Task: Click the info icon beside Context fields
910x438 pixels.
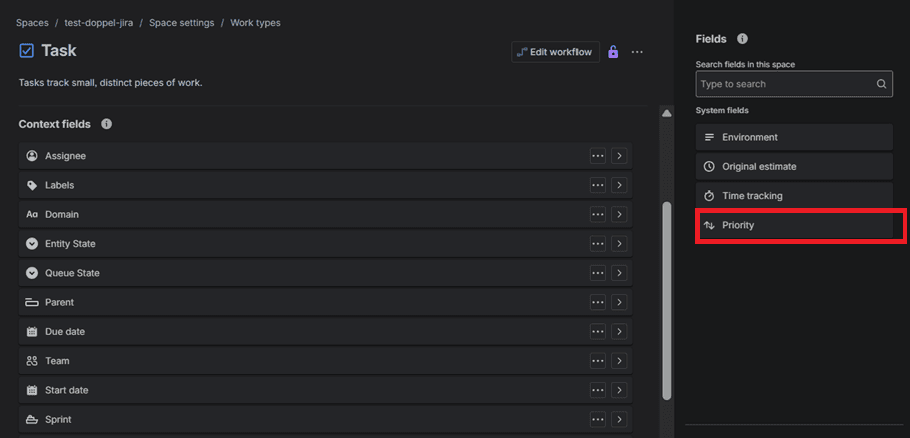Action: point(106,124)
